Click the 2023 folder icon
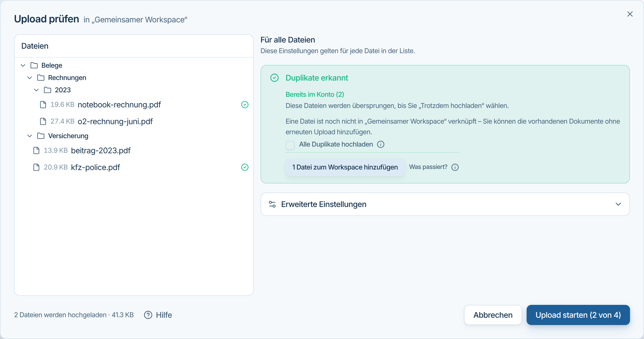 (48, 90)
